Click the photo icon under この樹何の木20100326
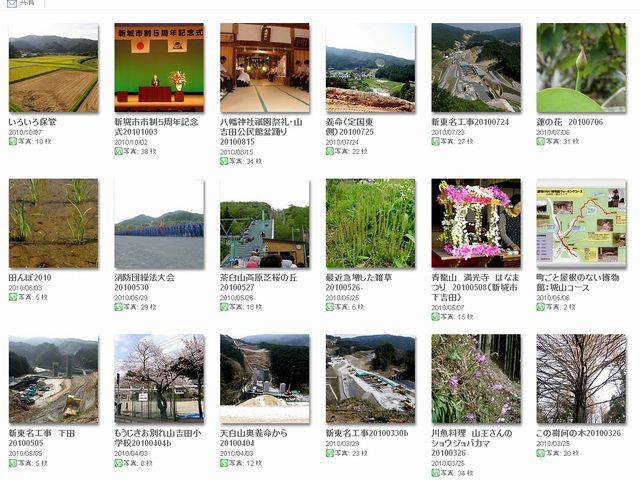This screenshot has width=640, height=482. pyautogui.click(x=540, y=453)
